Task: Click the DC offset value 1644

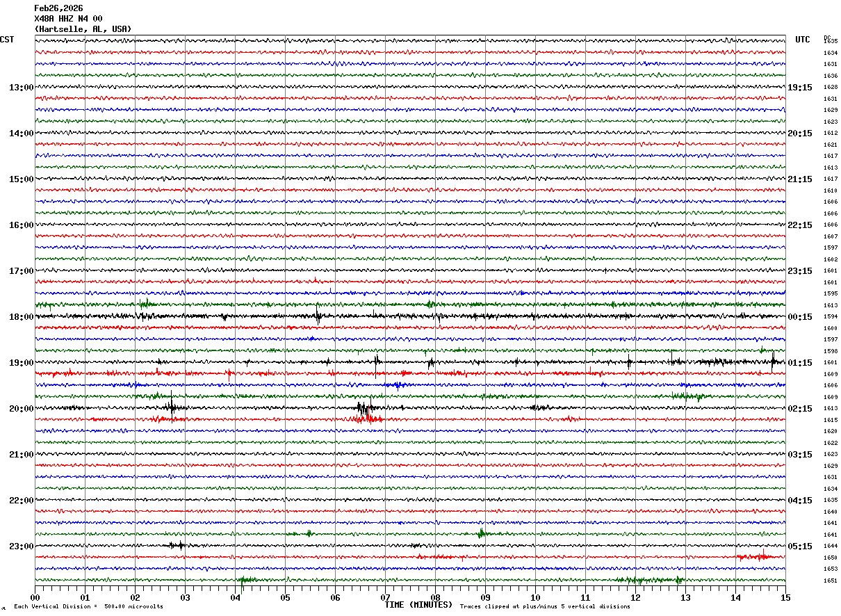Action: point(830,546)
